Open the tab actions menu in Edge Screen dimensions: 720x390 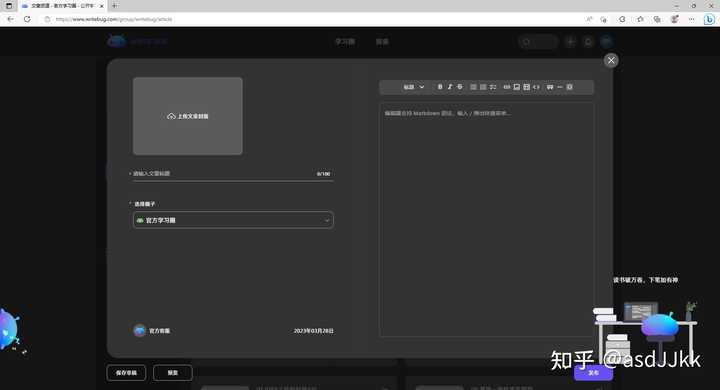click(x=9, y=6)
